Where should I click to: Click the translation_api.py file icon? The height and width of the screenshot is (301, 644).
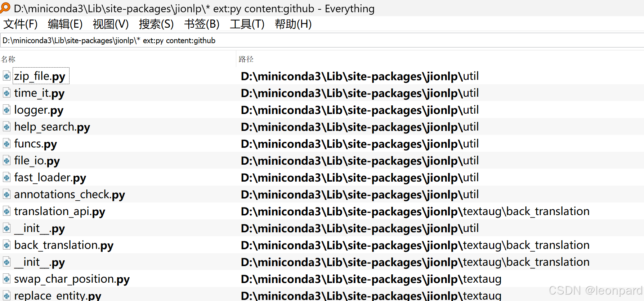[6, 211]
